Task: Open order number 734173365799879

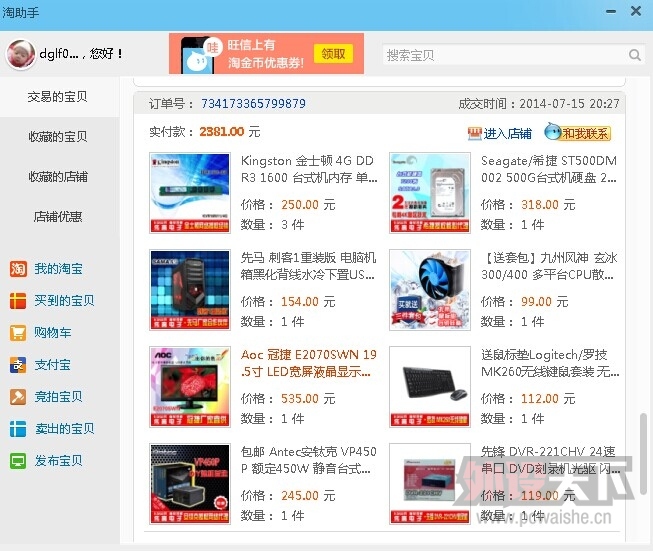Action: click(253, 103)
